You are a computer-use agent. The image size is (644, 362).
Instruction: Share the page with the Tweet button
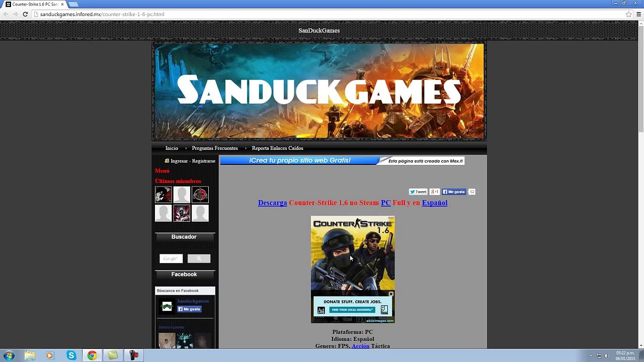418,192
